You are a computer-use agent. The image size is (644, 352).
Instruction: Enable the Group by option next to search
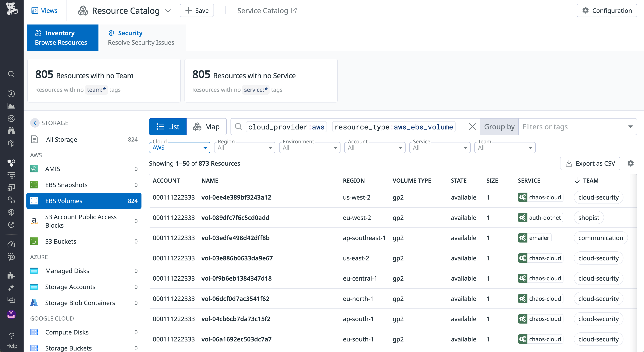click(499, 126)
